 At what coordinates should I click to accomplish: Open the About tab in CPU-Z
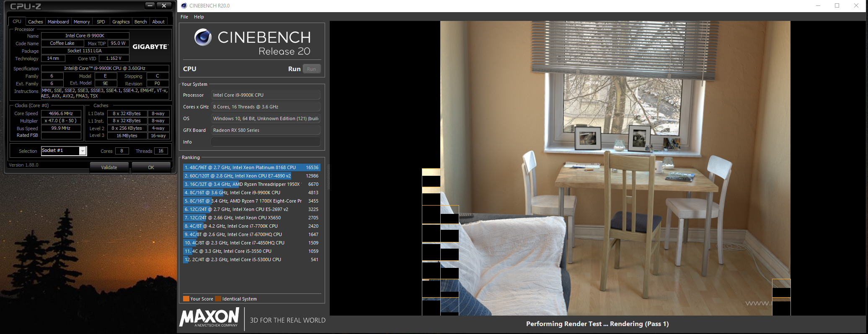[x=158, y=22]
